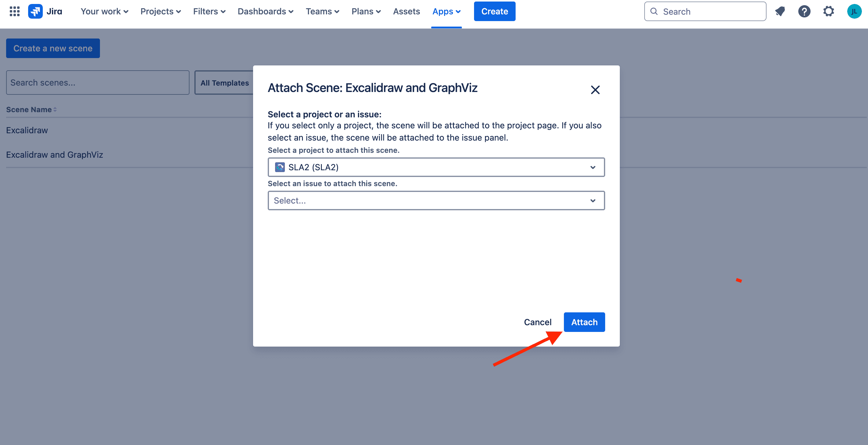Open the Assets page
Viewport: 868px width, 445px height.
(x=407, y=11)
